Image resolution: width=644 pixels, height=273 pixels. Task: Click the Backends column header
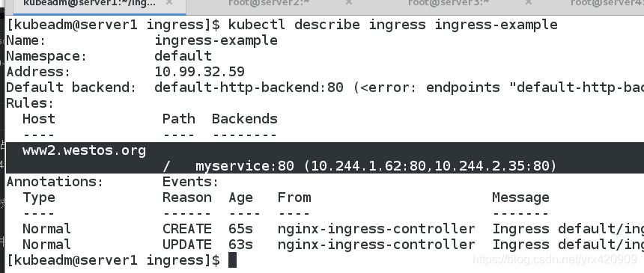244,119
